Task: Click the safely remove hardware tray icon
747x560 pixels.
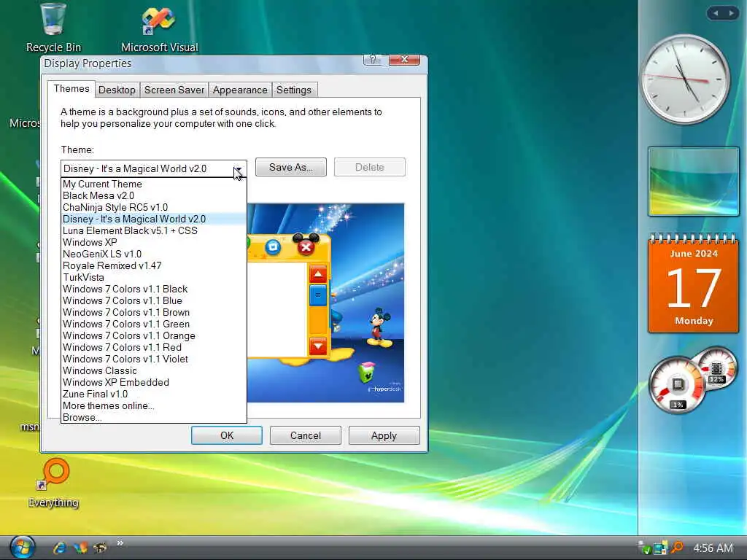Action: pos(645,548)
